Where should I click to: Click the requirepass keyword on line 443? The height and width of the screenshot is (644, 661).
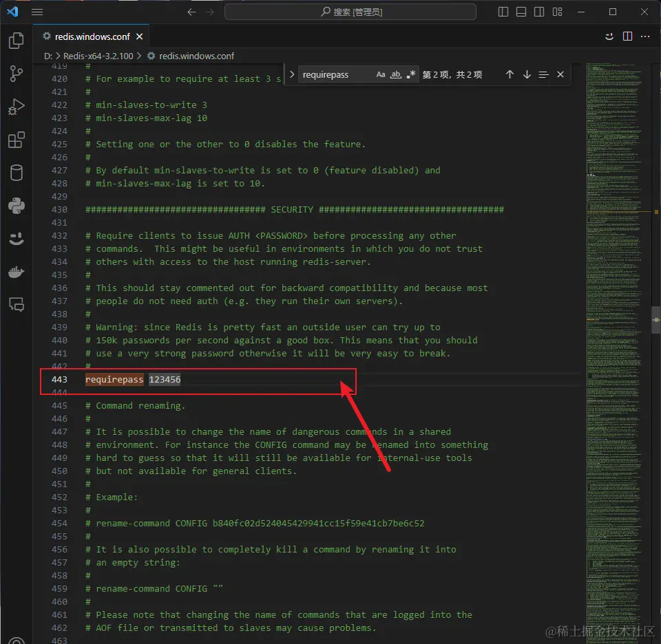coord(114,380)
